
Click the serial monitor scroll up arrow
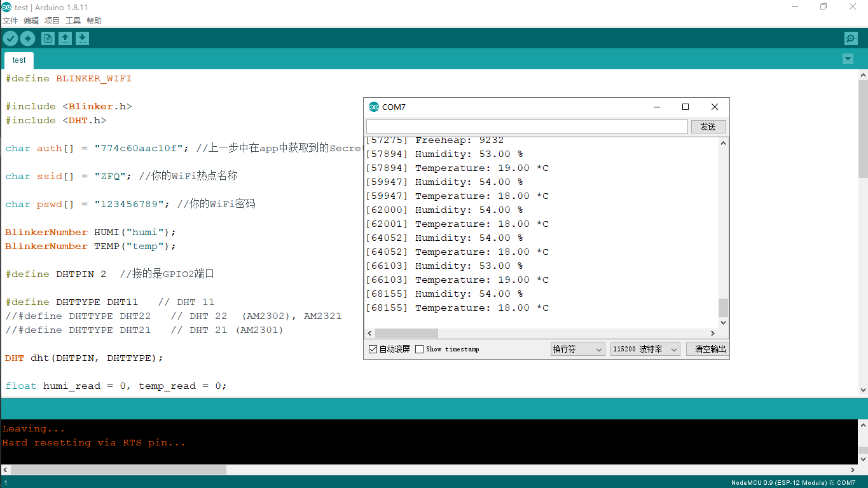[723, 142]
